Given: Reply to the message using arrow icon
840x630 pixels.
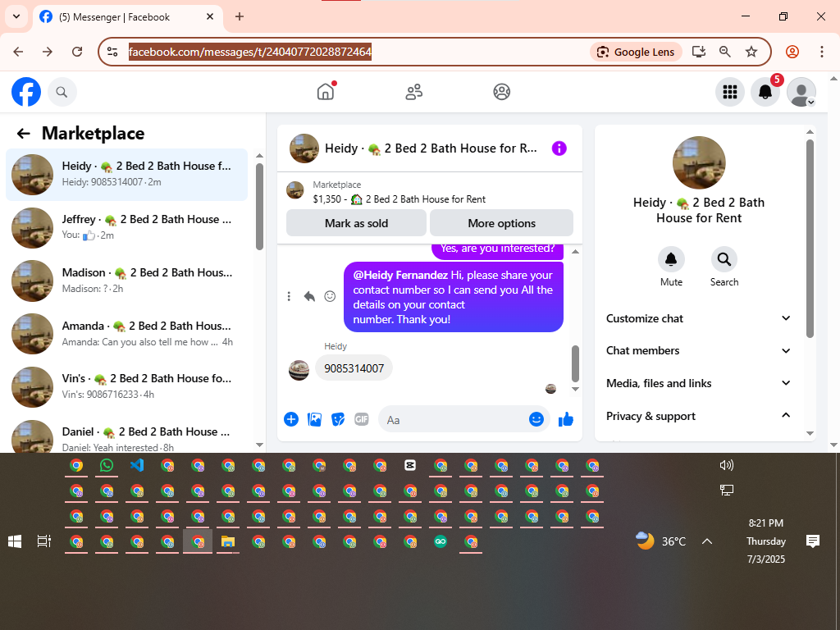Looking at the screenshot, I should coord(309,296).
